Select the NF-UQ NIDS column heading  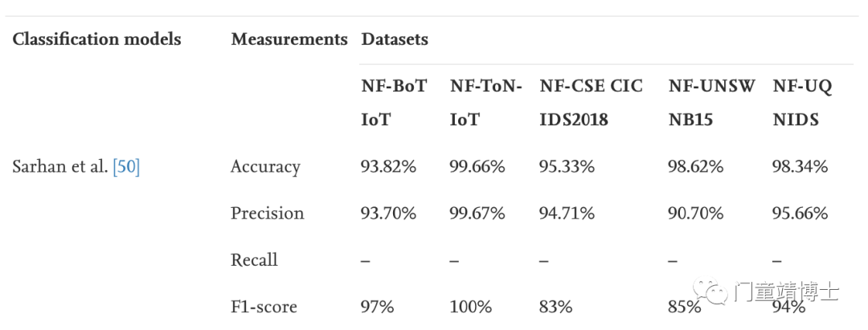point(802,103)
